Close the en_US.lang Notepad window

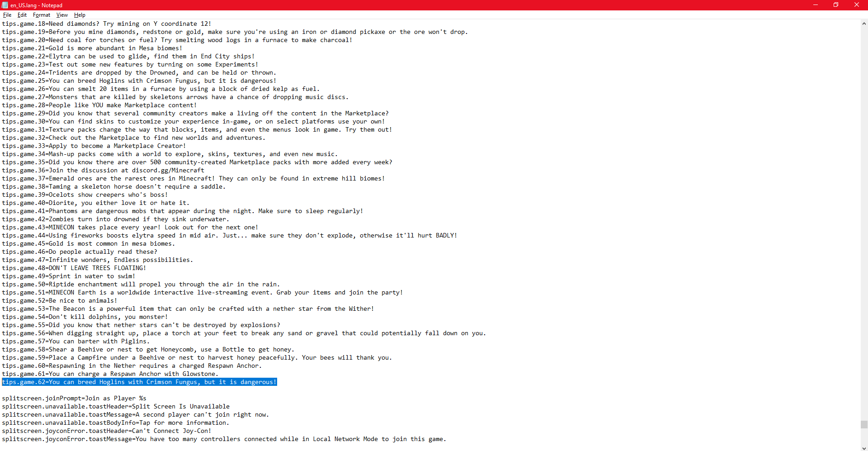857,5
